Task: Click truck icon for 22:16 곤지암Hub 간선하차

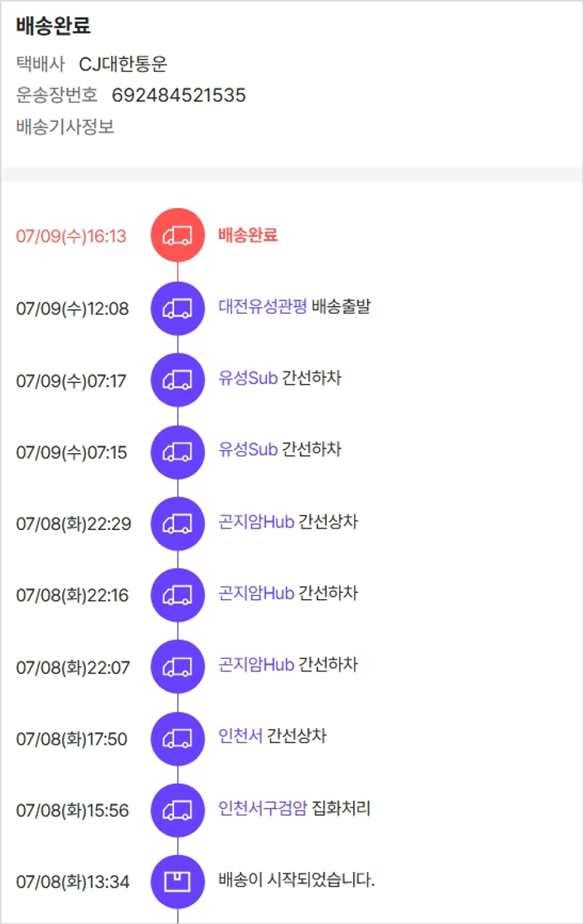Action: coord(177,595)
